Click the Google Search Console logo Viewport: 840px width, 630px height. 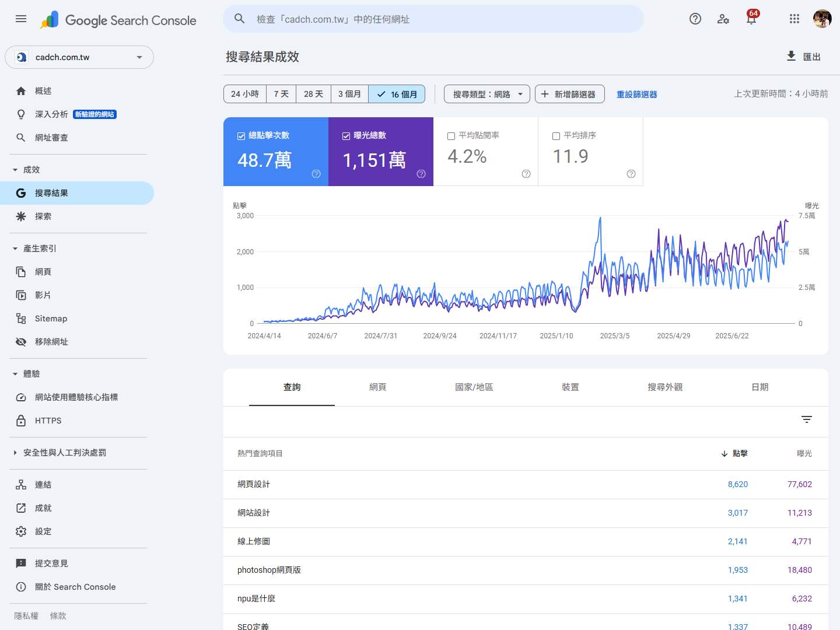click(118, 20)
